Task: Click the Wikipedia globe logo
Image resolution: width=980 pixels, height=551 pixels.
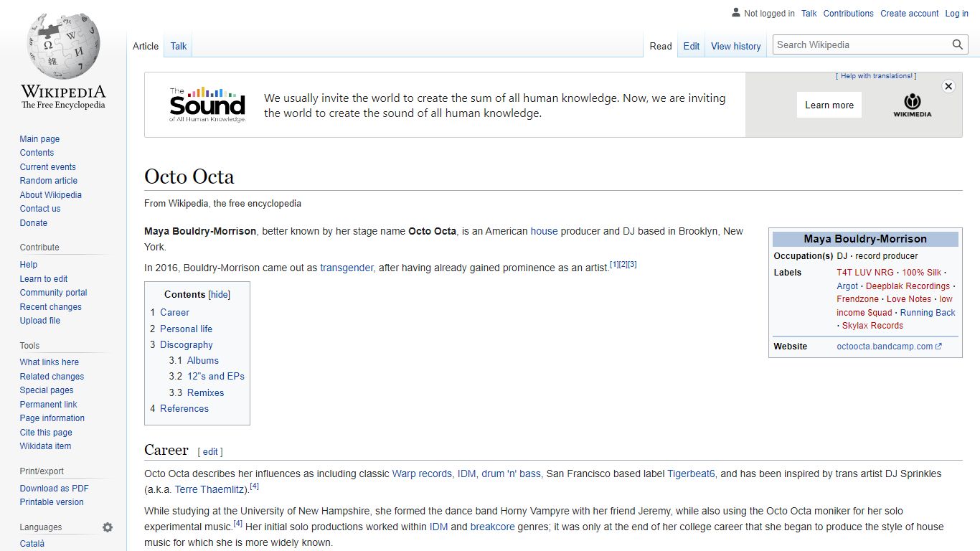Action: (63, 45)
